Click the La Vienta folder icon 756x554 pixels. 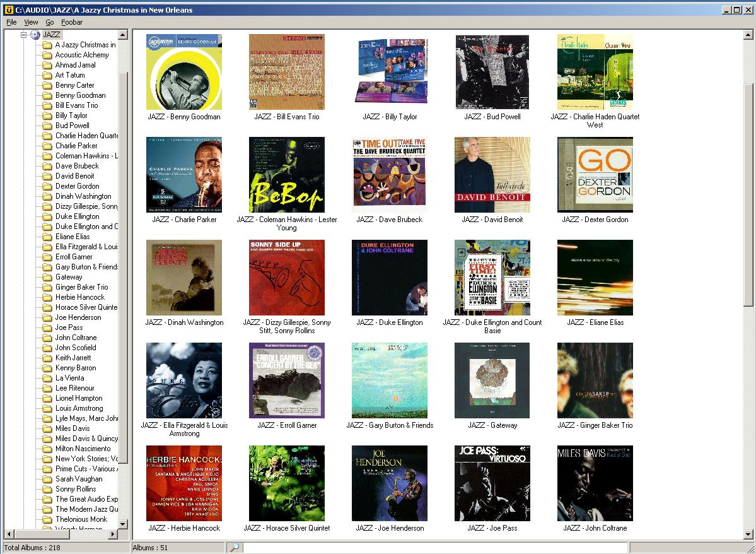[47, 379]
